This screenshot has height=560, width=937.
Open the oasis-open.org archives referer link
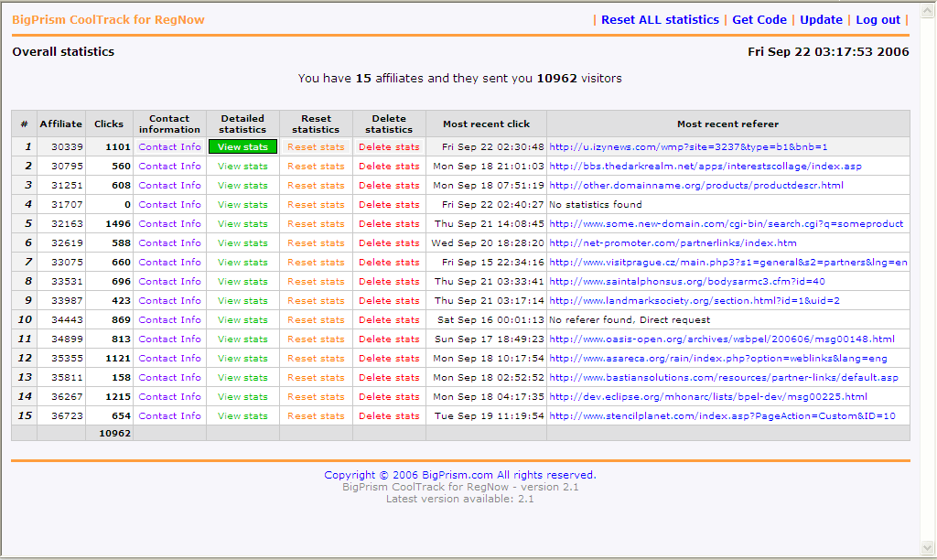[x=722, y=339]
